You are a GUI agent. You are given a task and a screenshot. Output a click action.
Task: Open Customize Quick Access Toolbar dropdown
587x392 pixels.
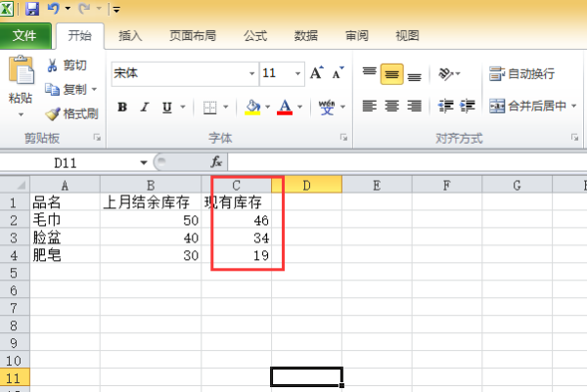pyautogui.click(x=116, y=10)
